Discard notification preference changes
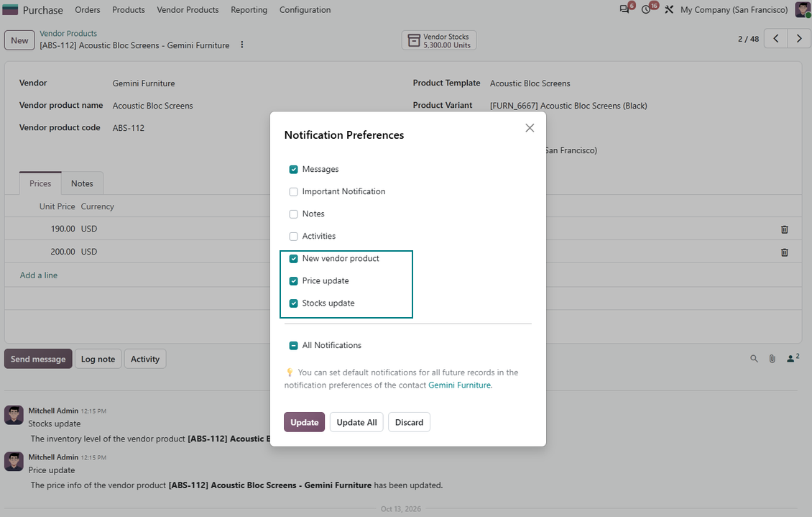 point(409,422)
